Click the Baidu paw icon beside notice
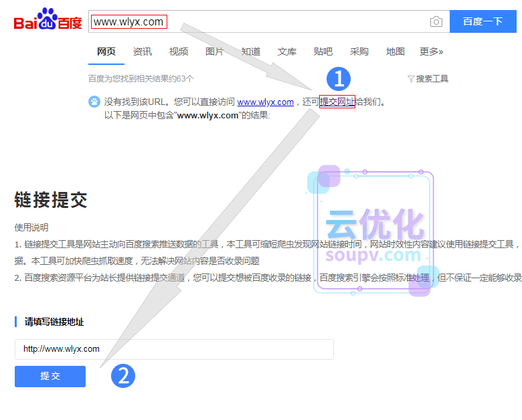The image size is (522, 420). click(94, 102)
